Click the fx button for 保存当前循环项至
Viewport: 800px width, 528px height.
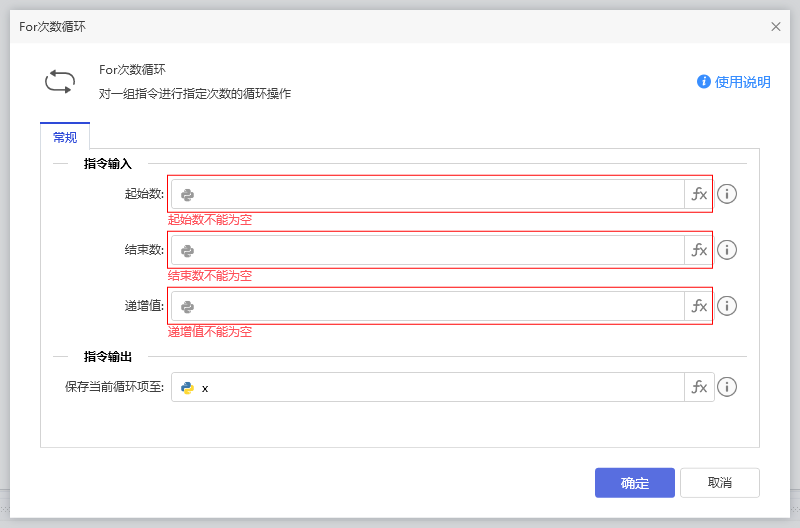click(699, 387)
